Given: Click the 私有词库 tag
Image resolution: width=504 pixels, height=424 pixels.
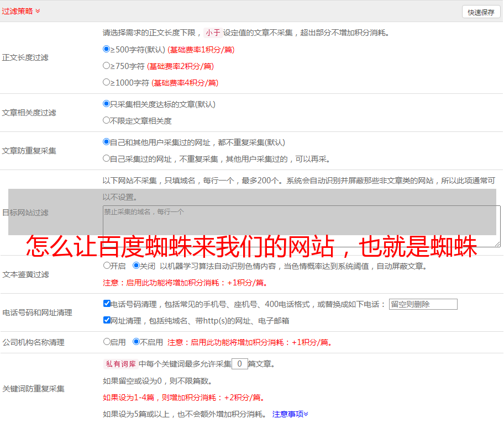Looking at the screenshot, I should pos(120,364).
